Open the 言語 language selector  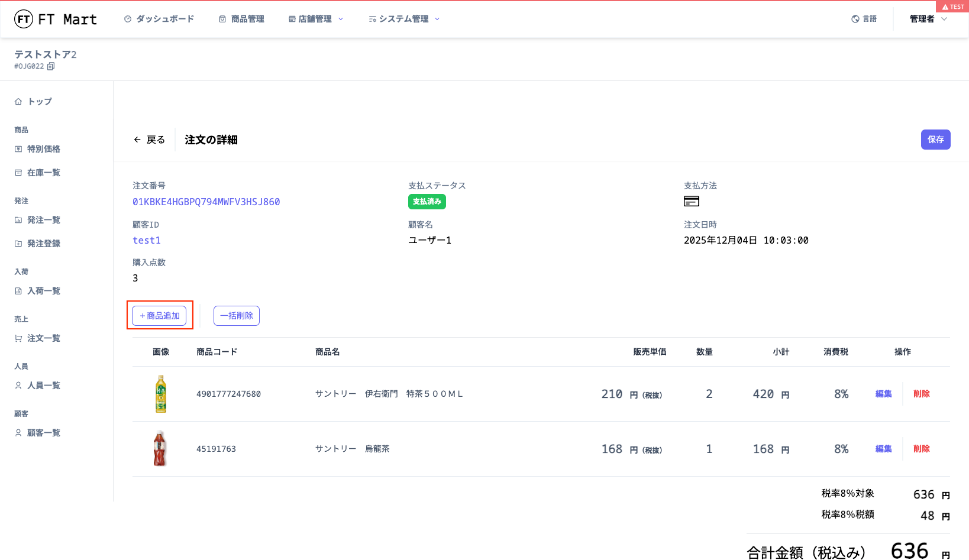(x=864, y=19)
